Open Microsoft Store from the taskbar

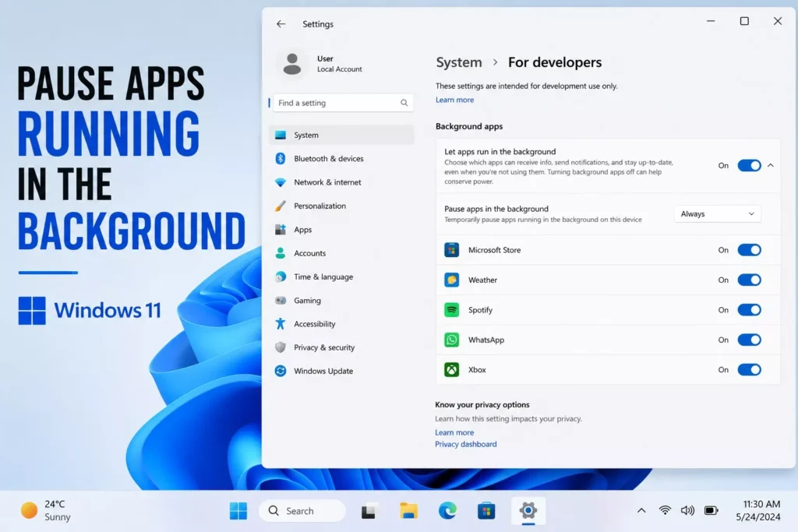(486, 511)
